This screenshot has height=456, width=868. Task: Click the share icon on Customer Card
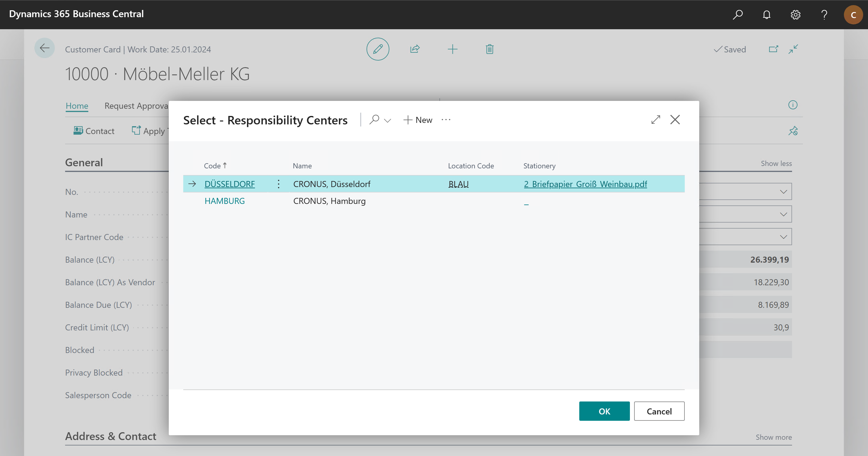point(415,49)
